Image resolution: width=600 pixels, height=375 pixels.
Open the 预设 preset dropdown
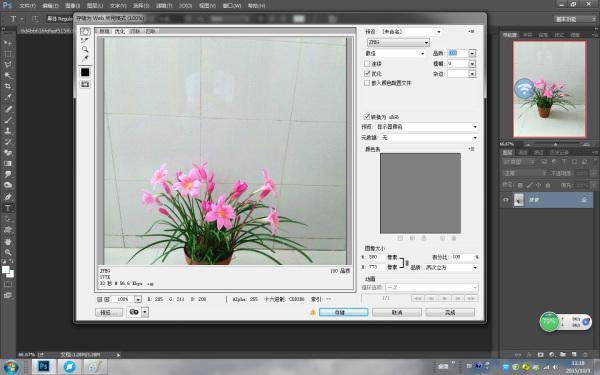[x=411, y=32]
